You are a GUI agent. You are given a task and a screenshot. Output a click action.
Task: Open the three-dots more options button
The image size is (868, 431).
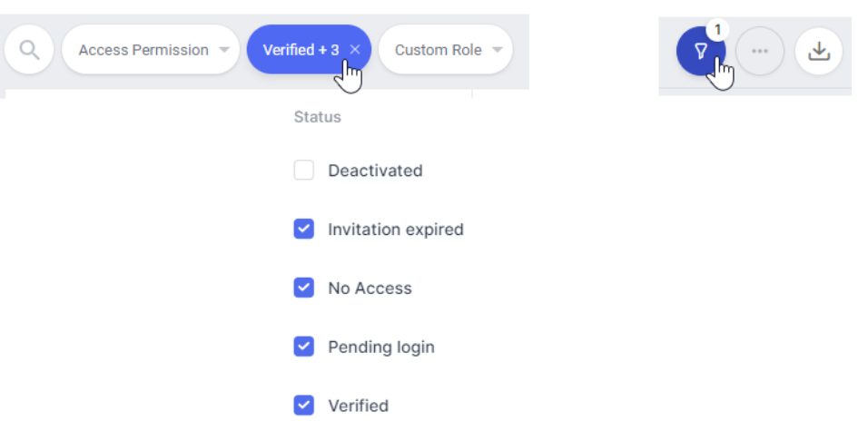coord(759,51)
